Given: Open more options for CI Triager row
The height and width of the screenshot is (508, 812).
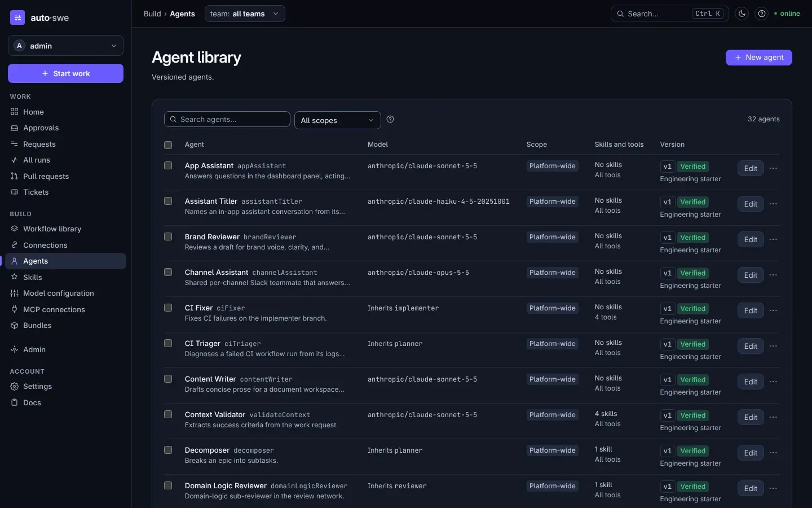Looking at the screenshot, I should point(773,346).
